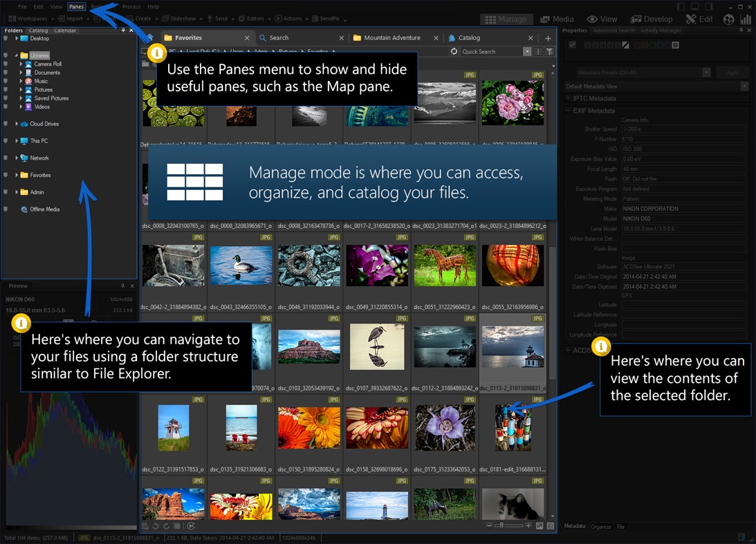Click the Import toolbar icon
This screenshot has height=544, width=756.
tap(74, 19)
